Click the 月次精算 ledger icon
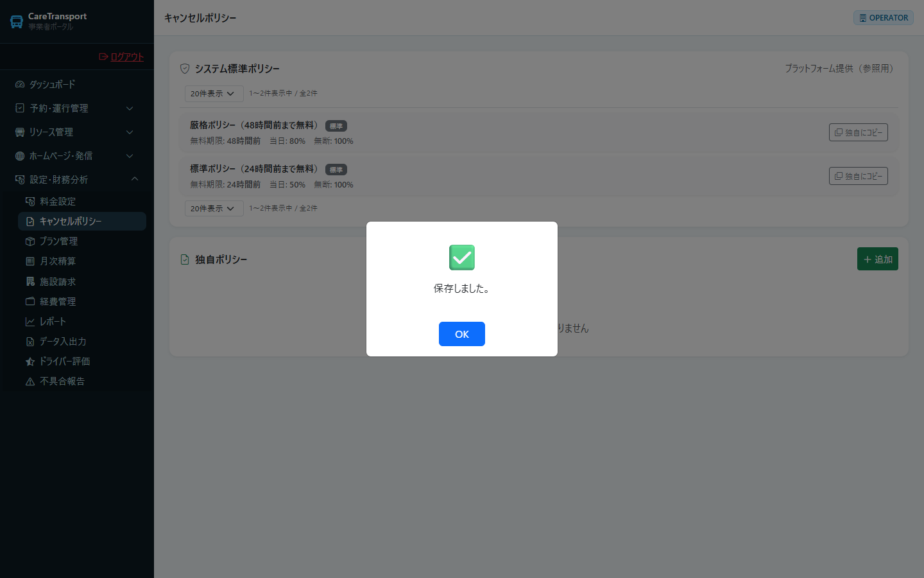The height and width of the screenshot is (578, 924). (x=30, y=261)
